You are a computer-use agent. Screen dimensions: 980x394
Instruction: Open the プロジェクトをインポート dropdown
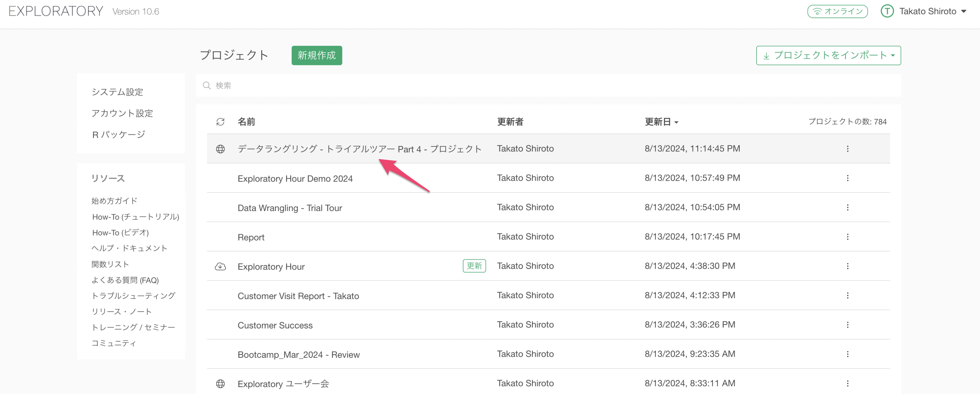(828, 56)
